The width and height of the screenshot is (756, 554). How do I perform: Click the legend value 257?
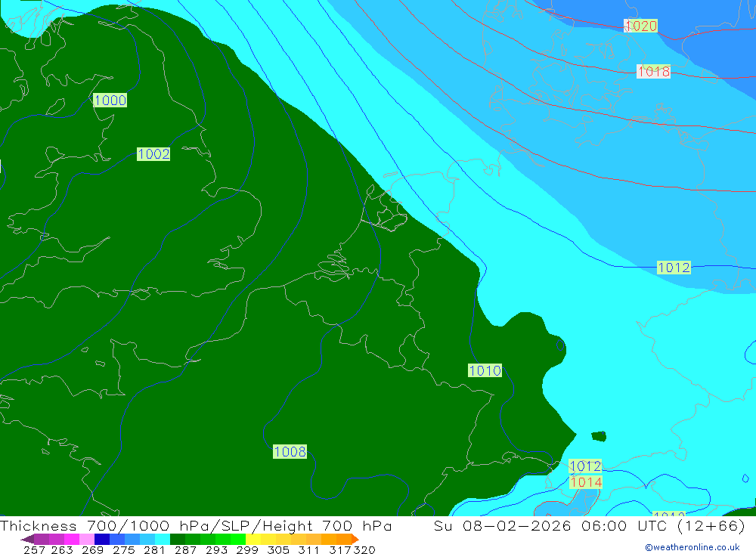34,549
